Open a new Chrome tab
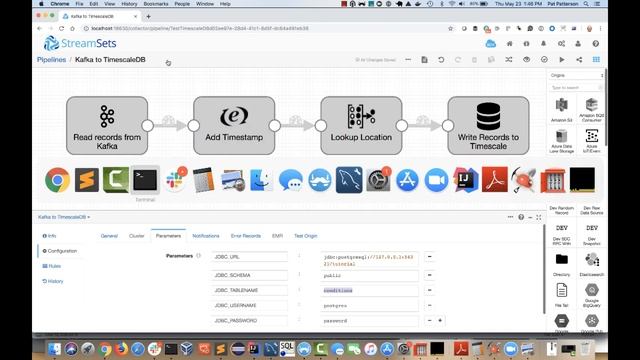Viewport: 640px width, 360px height. 149,16
